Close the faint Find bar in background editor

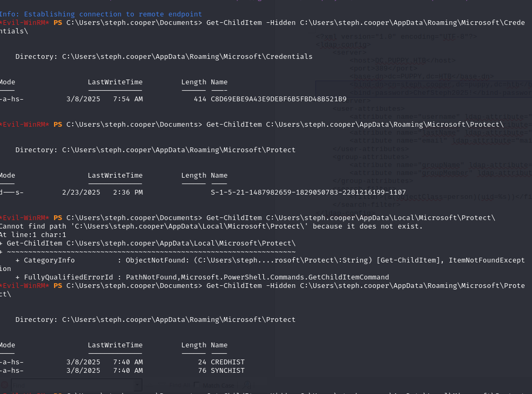click(4, 385)
